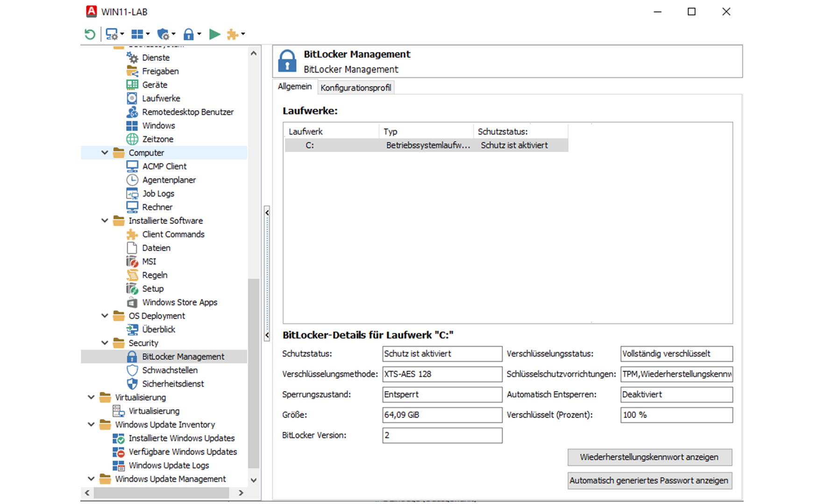Click horizontal scrollbar right arrow
The height and width of the screenshot is (504, 824).
click(x=241, y=493)
